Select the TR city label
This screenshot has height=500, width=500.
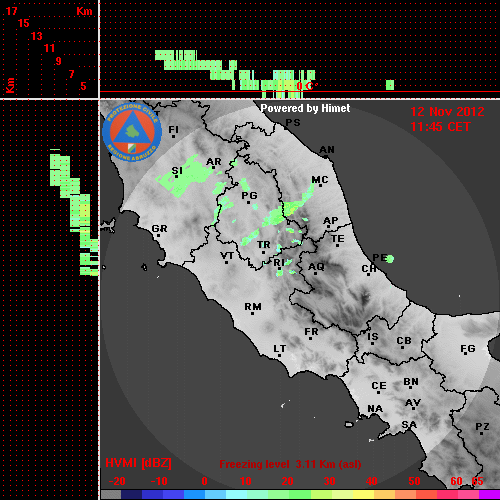[x=264, y=245]
